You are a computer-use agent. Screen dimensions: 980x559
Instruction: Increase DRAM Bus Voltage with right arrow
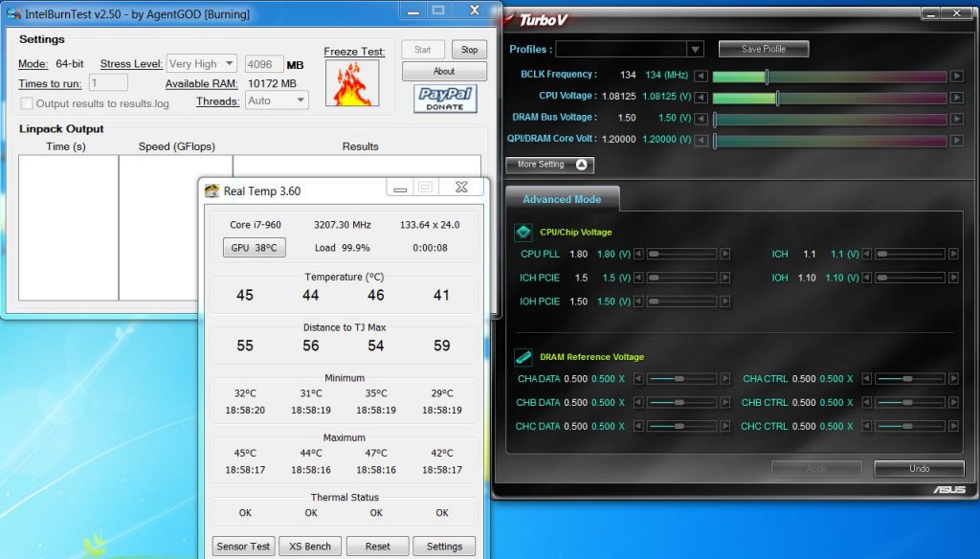(x=956, y=119)
